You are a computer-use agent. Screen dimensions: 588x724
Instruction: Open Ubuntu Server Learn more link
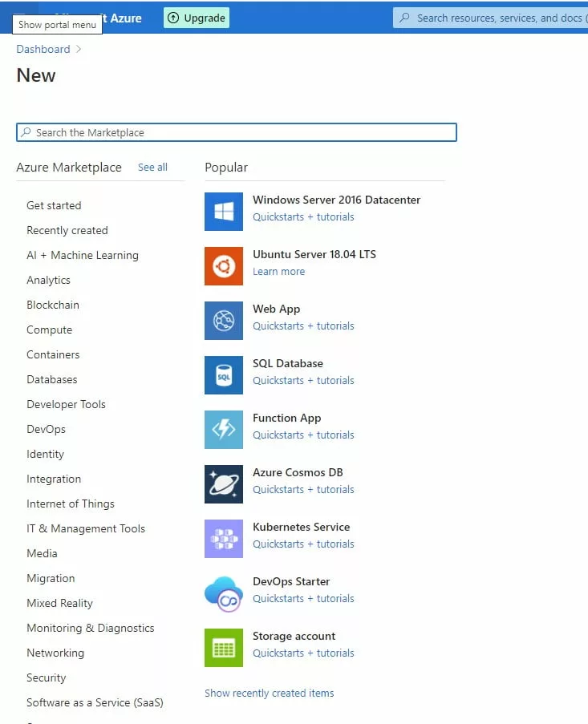[278, 272]
